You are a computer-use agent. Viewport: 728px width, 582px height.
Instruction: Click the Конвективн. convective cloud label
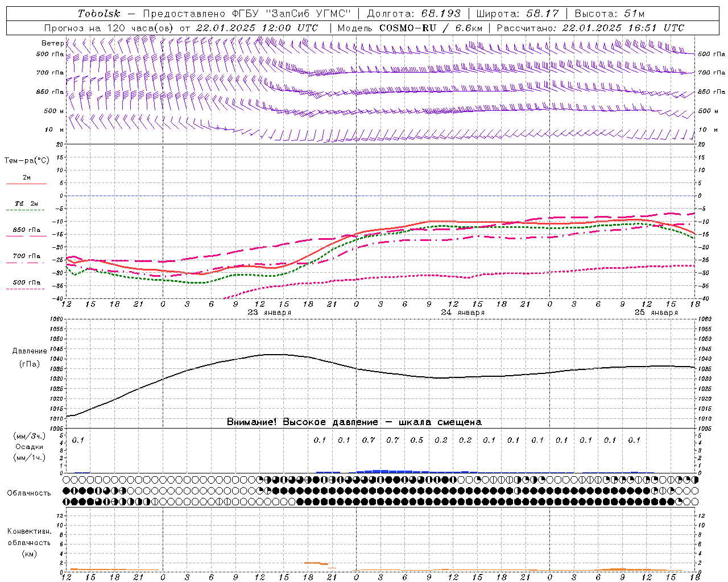click(x=30, y=531)
